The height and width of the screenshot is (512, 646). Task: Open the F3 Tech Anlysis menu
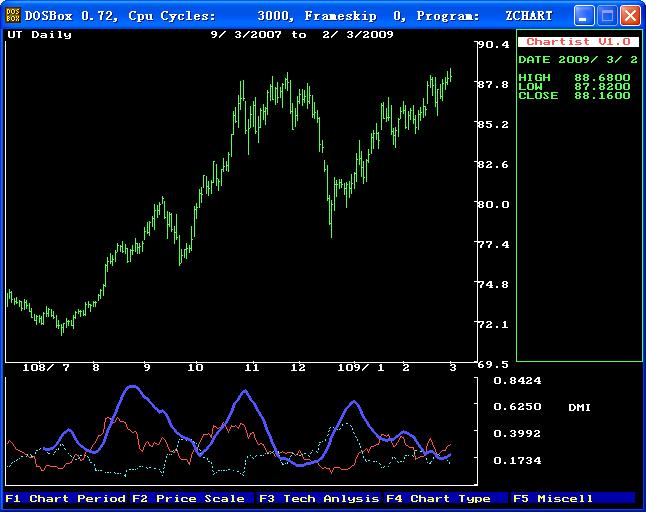coord(319,498)
